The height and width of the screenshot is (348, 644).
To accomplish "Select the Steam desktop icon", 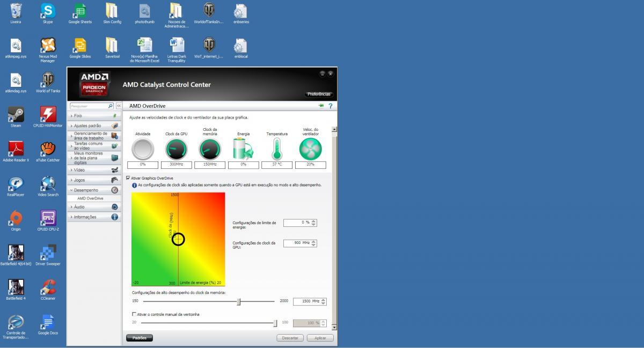I will click(16, 117).
